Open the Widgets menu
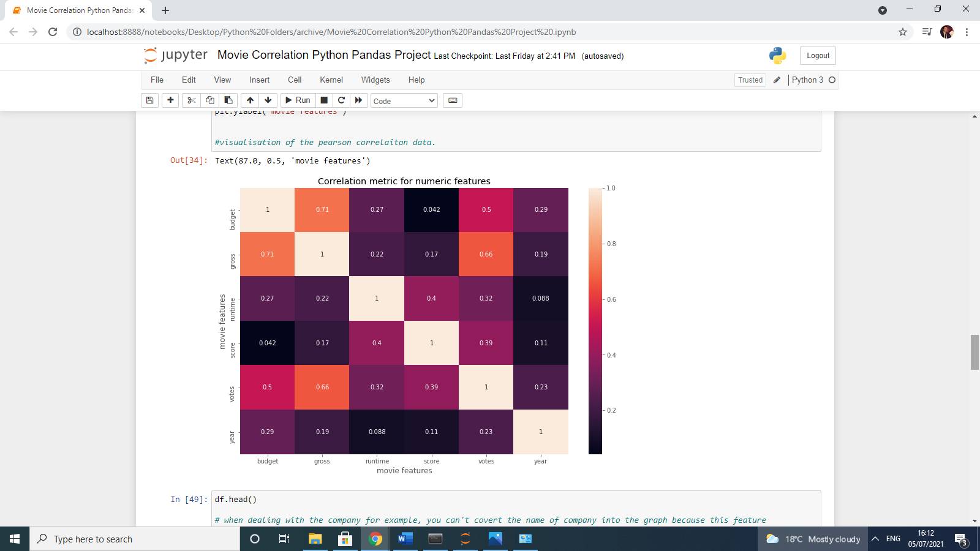The width and height of the screenshot is (980, 551). pyautogui.click(x=375, y=80)
